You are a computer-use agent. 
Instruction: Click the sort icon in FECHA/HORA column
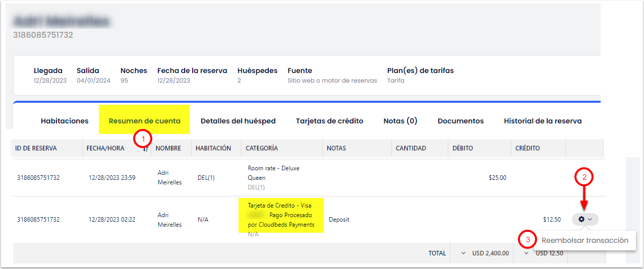(x=145, y=149)
